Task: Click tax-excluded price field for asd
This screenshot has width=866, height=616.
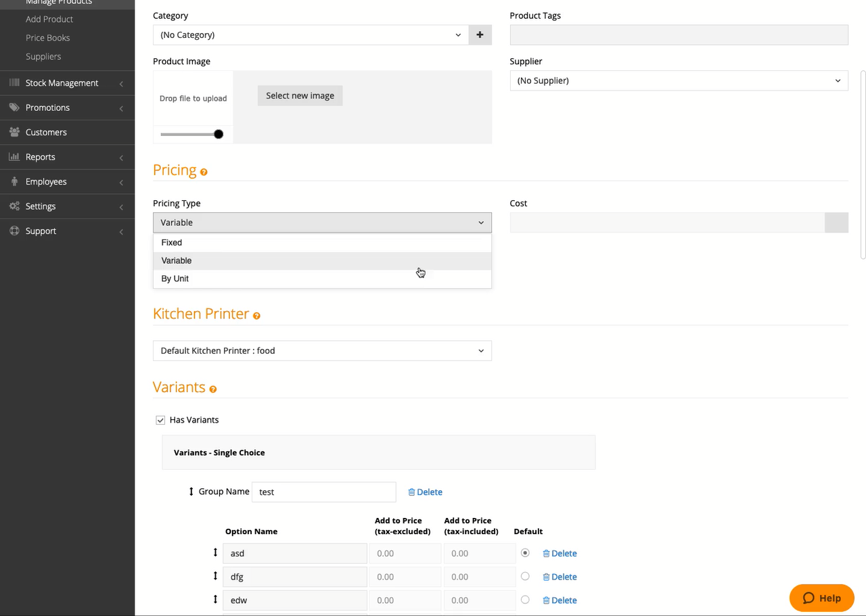Action: click(x=405, y=553)
